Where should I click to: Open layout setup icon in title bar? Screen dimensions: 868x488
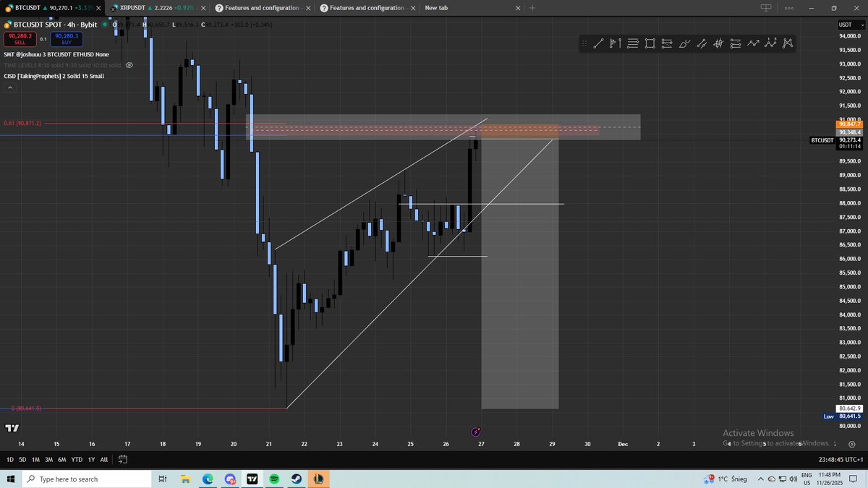click(x=765, y=8)
